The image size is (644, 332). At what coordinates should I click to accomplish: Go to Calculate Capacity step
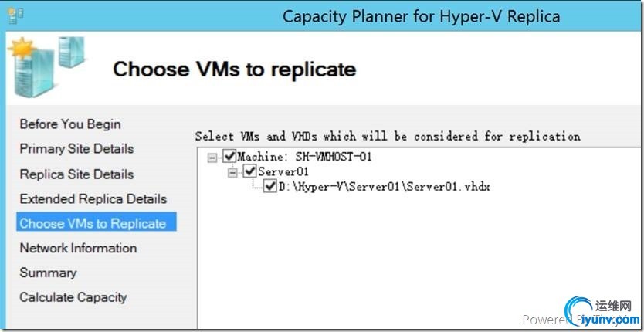[x=73, y=297]
